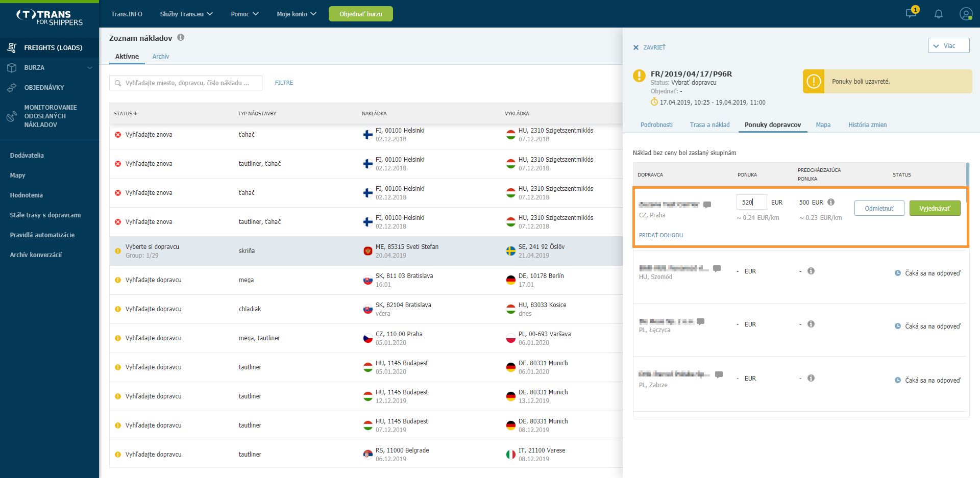Open the Filtre link
The image size is (980, 478).
click(284, 83)
